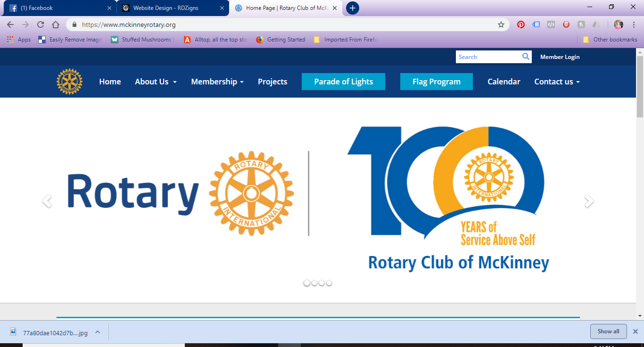Click the address bar URL
This screenshot has width=644, height=347.
tap(129, 25)
